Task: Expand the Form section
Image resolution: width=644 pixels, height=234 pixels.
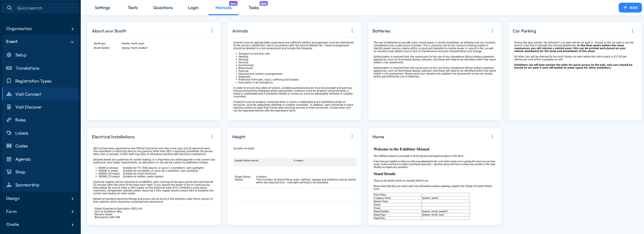Action: pyautogui.click(x=40, y=212)
